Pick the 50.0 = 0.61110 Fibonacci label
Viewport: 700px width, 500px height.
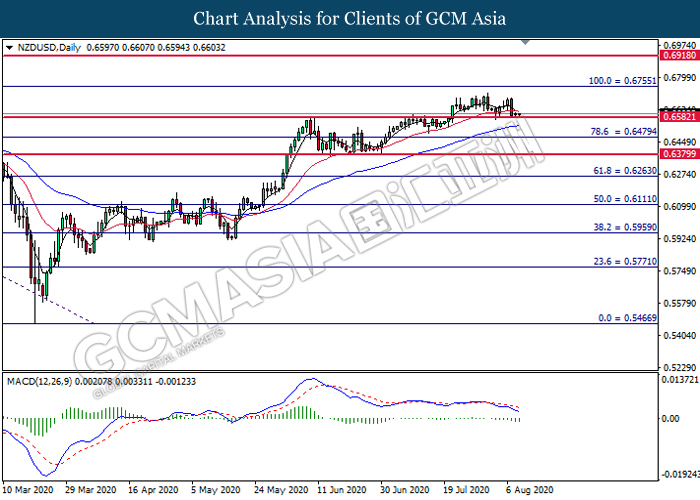pos(624,199)
